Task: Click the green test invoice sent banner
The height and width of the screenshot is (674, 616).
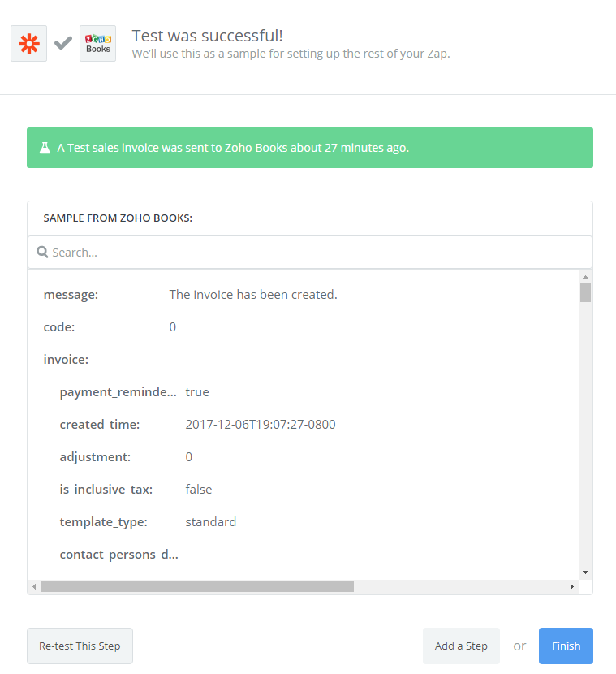Action: click(310, 148)
